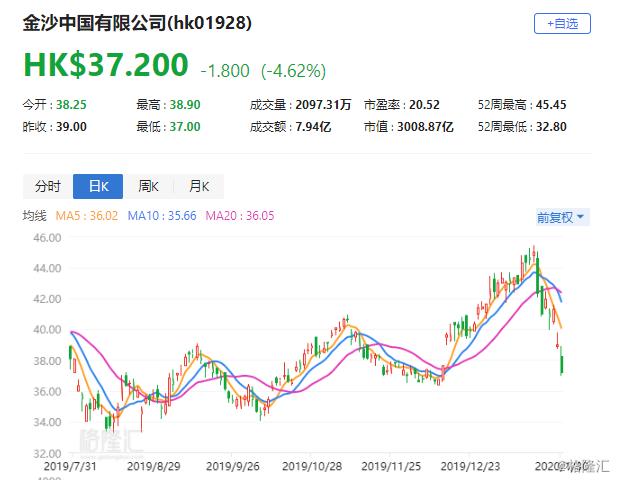Select the 日K chart tab
Image resolution: width=617 pixels, height=480 pixels.
point(98,186)
